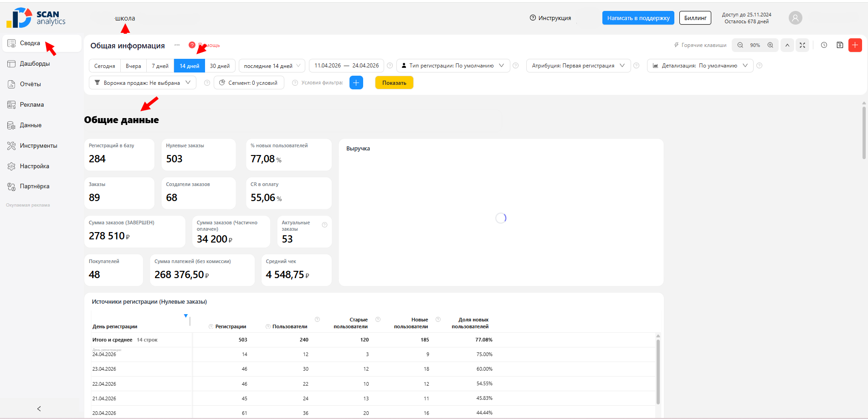Viewport: 868px width, 419px height.
Task: Open the Отчёты section
Action: 30,84
